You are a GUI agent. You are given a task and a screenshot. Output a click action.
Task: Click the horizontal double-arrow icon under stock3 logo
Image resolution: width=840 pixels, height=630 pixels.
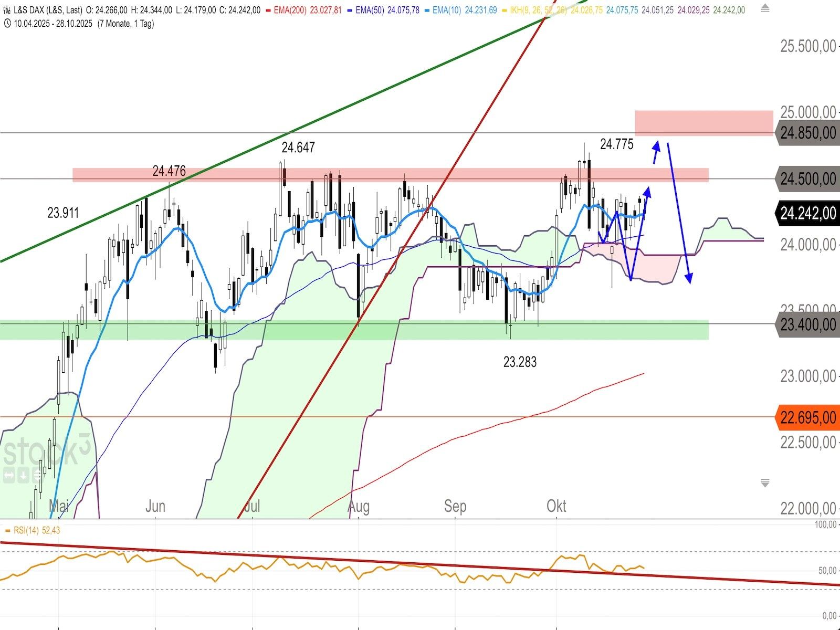click(x=9, y=476)
